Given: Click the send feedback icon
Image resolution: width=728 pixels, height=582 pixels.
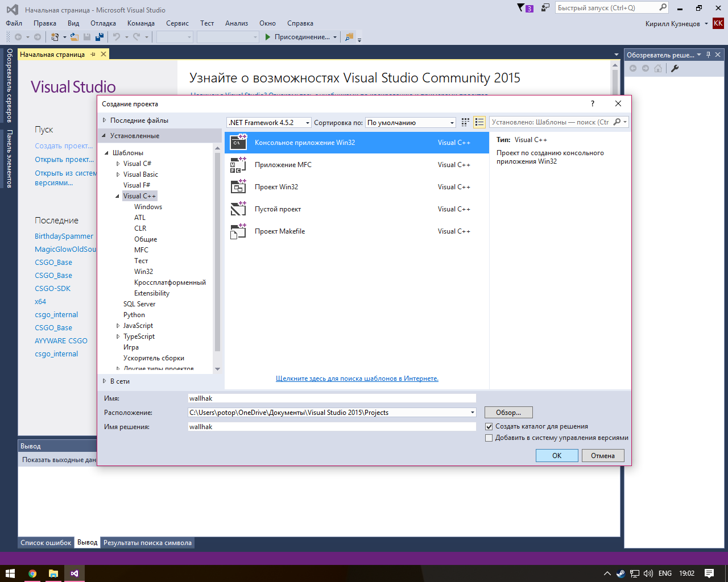Looking at the screenshot, I should click(545, 8).
